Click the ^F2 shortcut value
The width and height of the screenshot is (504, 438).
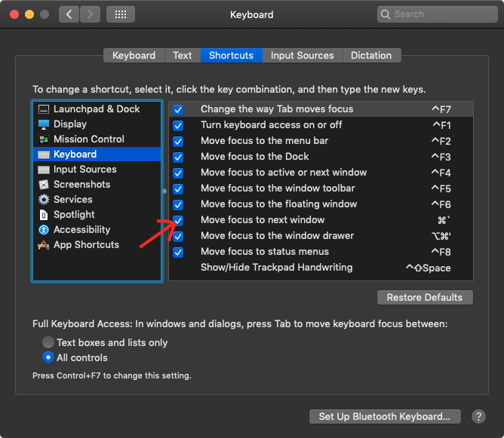tap(441, 141)
